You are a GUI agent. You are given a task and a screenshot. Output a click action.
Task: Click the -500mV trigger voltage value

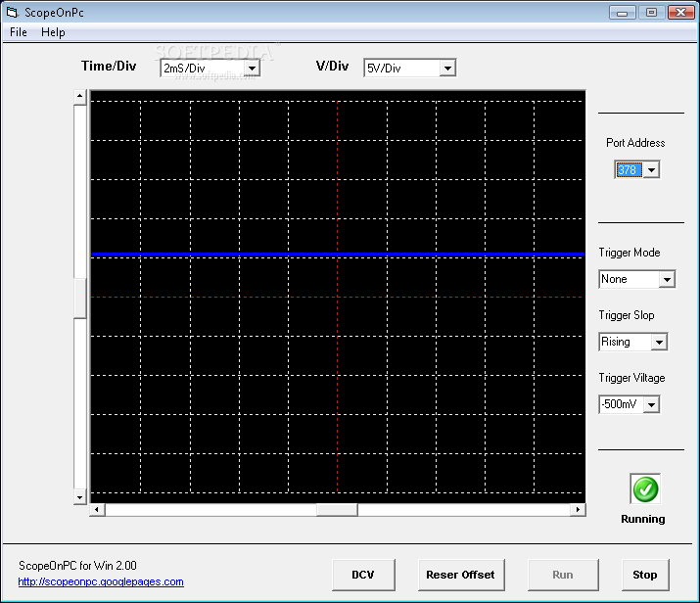coord(622,405)
